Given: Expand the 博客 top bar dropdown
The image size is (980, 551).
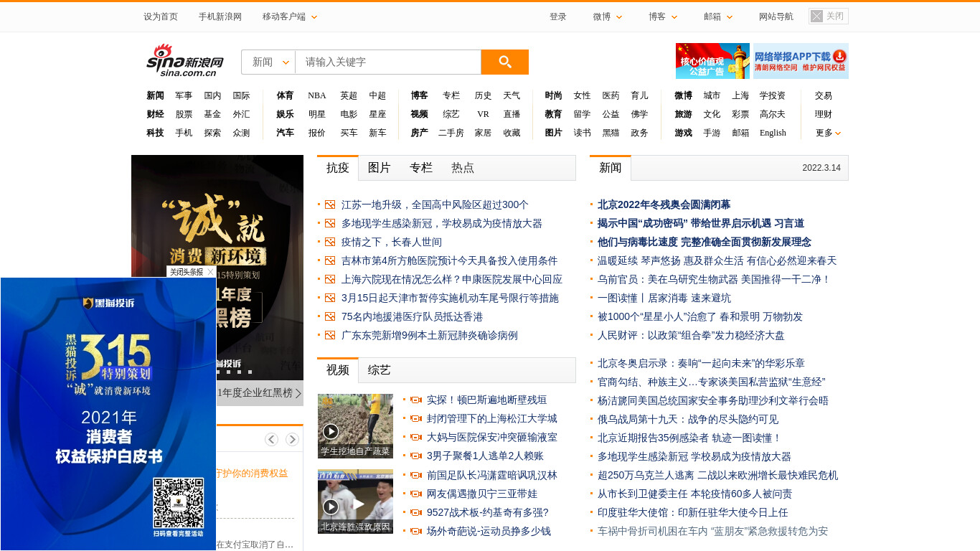Looking at the screenshot, I should pos(663,17).
